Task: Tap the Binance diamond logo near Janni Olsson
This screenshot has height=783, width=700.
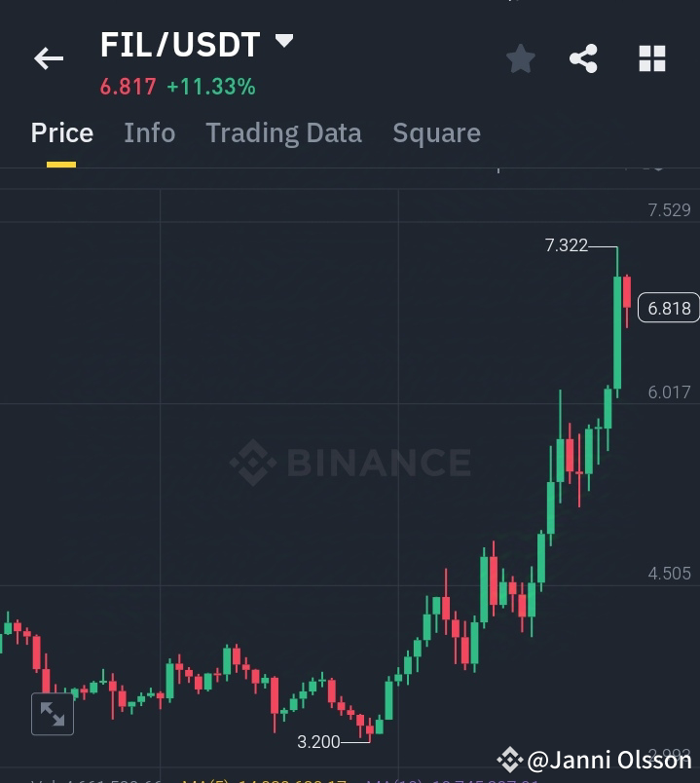Action: (x=508, y=759)
